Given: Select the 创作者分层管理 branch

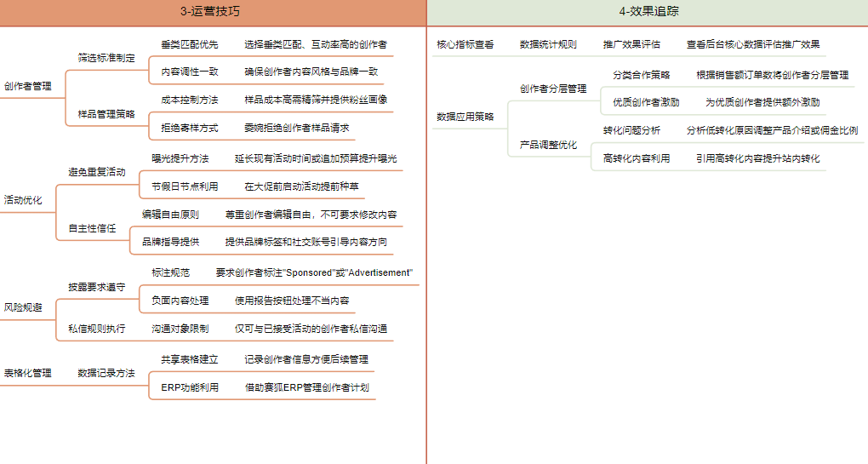Looking at the screenshot, I should coord(553,89).
